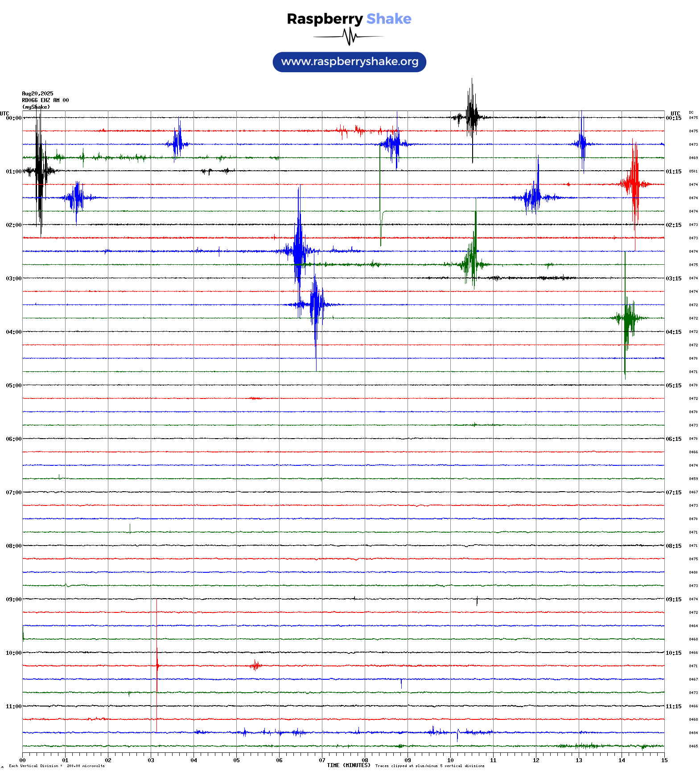Click the 07 minute tick label at bottom
This screenshot has width=700, height=772.
(322, 760)
